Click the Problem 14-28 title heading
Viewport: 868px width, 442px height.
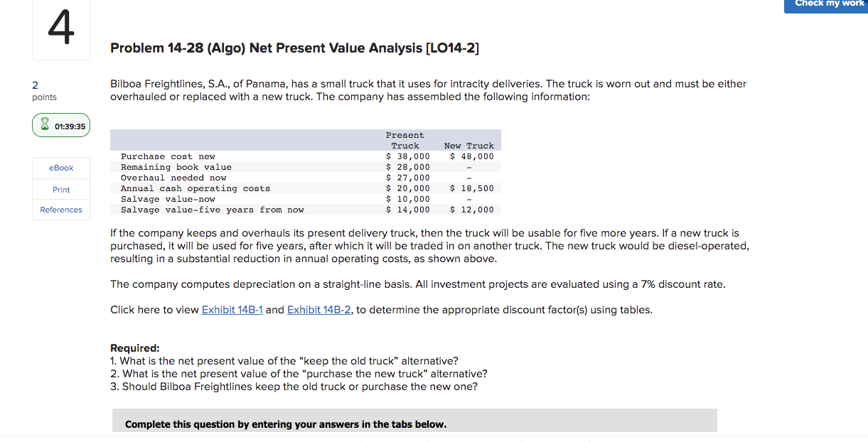(294, 48)
